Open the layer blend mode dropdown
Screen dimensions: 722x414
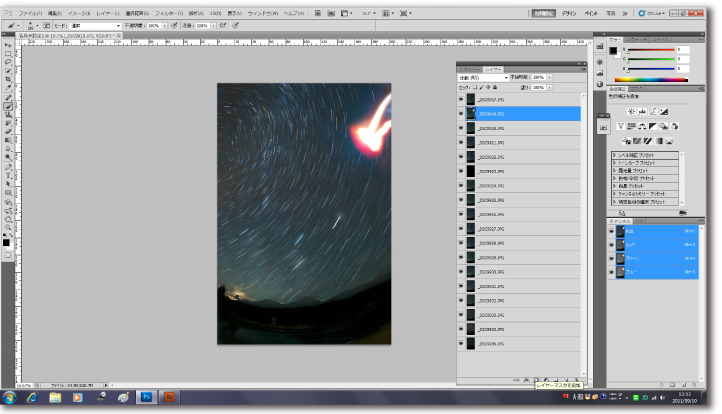(x=481, y=77)
